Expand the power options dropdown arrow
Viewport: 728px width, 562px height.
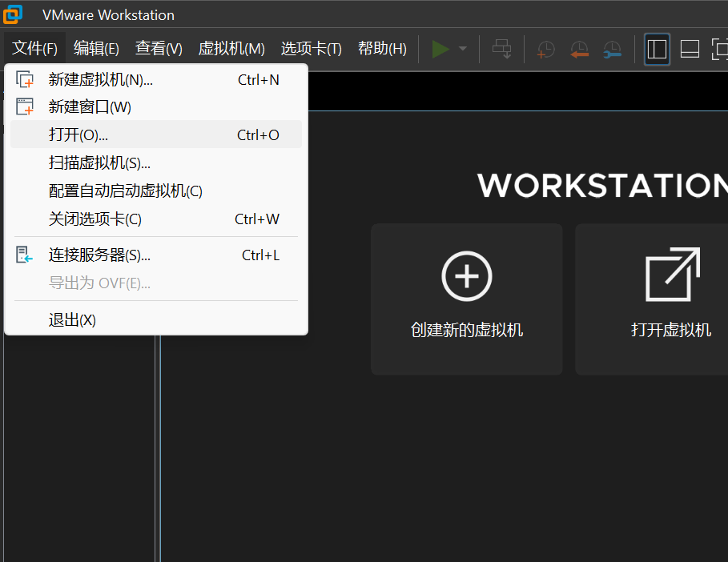click(462, 49)
